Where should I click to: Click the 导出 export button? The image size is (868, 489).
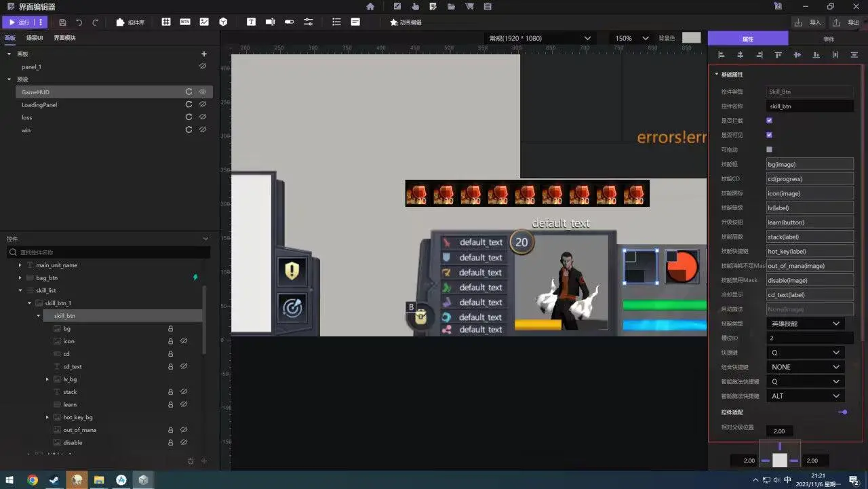(848, 22)
